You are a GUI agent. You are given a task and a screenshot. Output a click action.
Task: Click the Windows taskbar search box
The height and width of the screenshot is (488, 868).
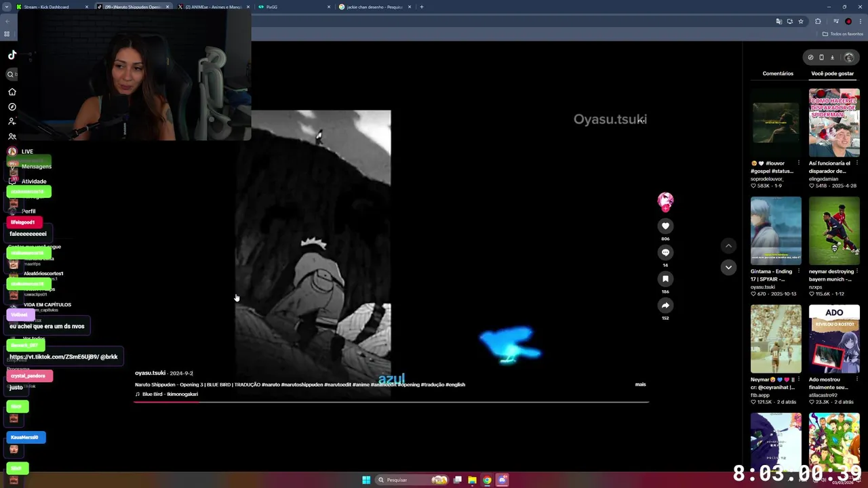(x=412, y=480)
